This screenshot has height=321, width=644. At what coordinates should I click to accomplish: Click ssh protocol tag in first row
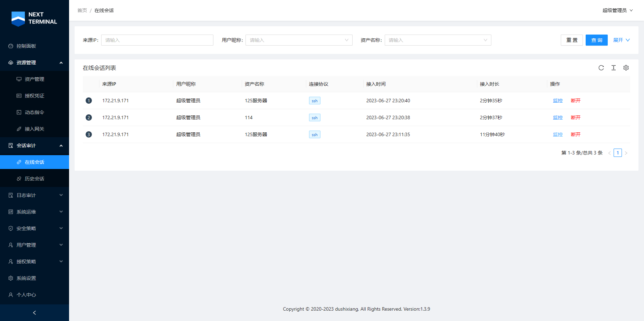point(315,101)
